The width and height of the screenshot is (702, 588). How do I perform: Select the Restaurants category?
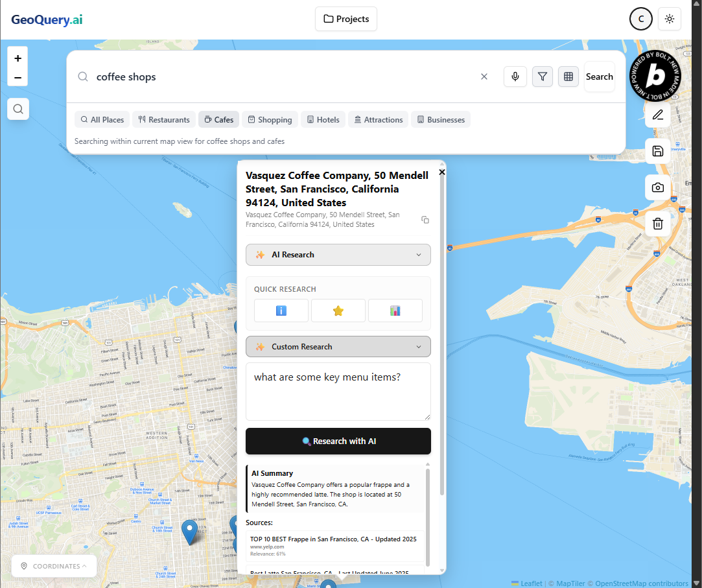point(164,119)
